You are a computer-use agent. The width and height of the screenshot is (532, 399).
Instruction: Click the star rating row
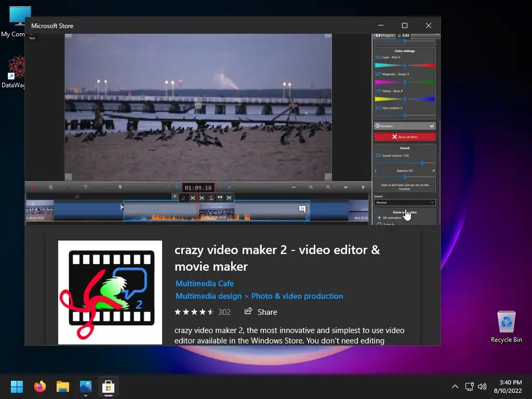point(194,312)
